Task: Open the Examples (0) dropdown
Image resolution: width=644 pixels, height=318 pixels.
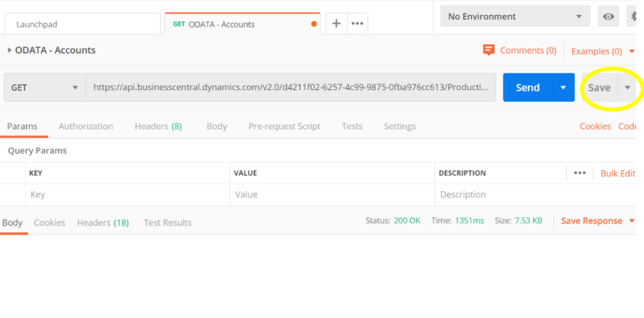Action: point(603,52)
